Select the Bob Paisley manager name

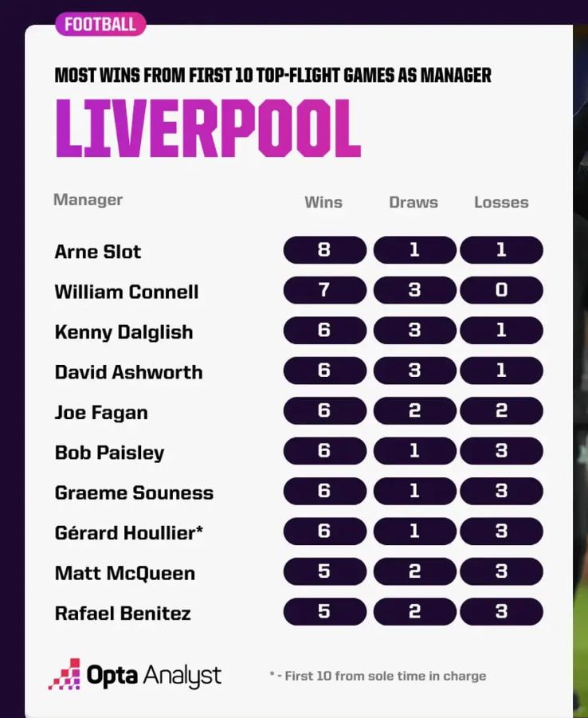point(109,453)
